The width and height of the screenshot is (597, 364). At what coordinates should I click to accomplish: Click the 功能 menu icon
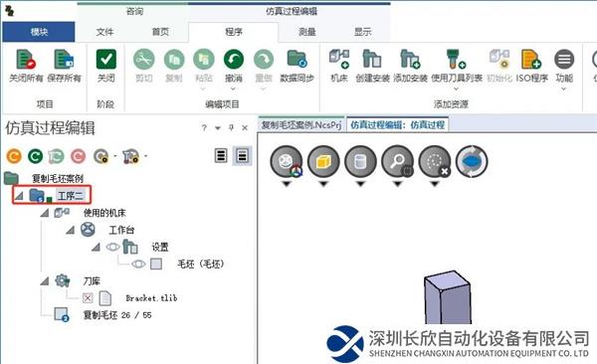point(564,60)
